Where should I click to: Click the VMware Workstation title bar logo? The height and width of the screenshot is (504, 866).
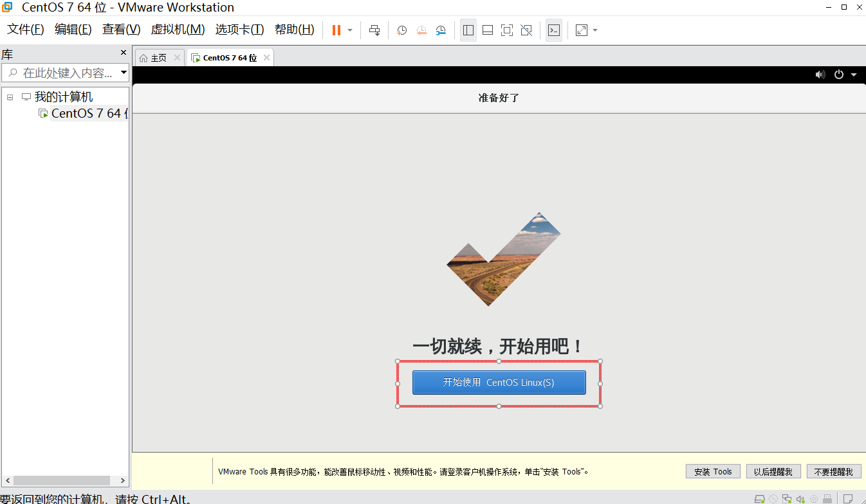(x=7, y=7)
